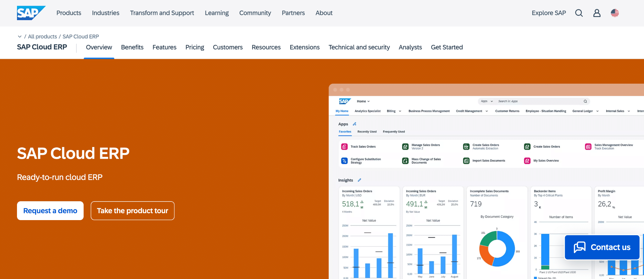Click the My Sales Overview app icon
644x279 pixels.
(x=527, y=161)
